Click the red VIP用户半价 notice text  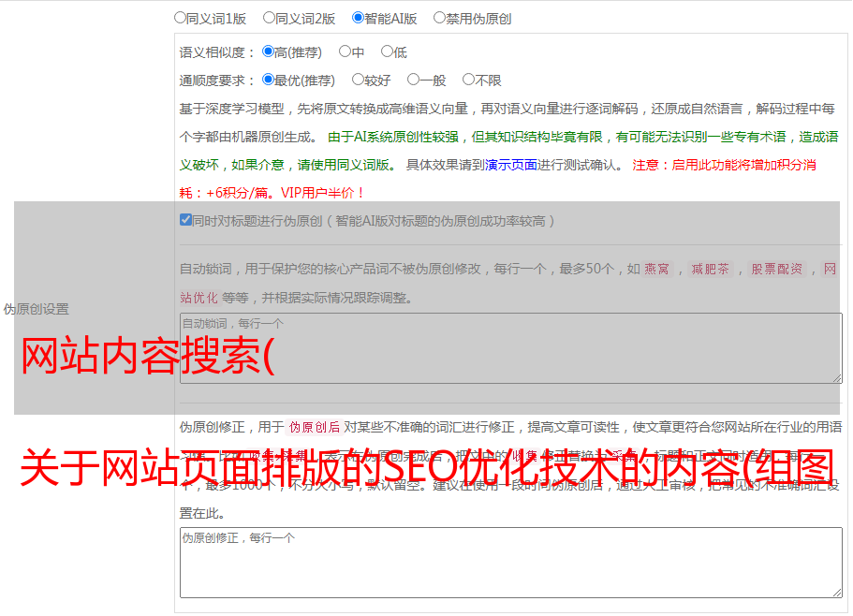click(x=322, y=193)
